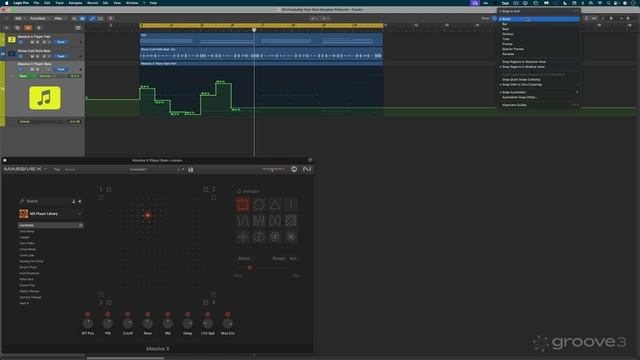Choose Bar in the Snap menu
Image resolution: width=640 pixels, height=360 pixels.
tap(504, 24)
